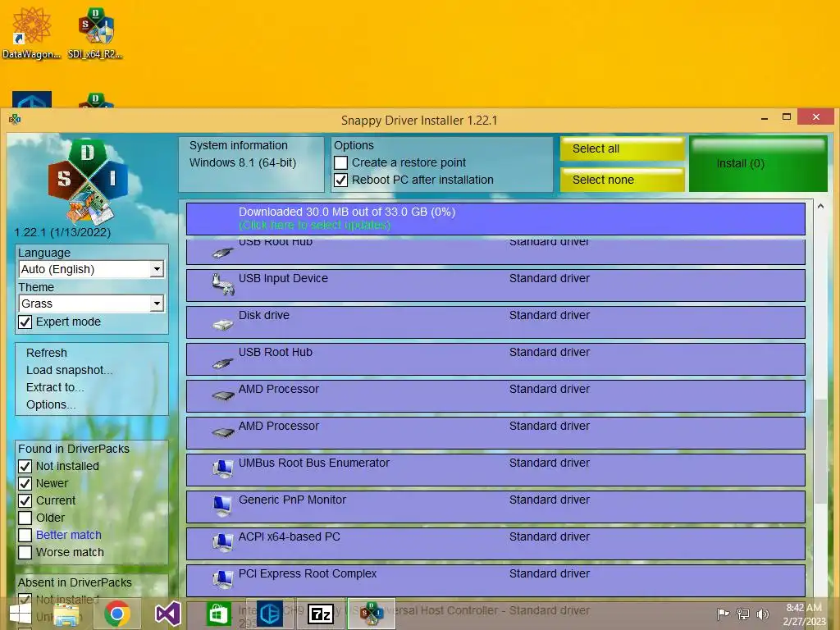This screenshot has width=840, height=630.
Task: Toggle the Current filter checkbox
Action: coord(25,500)
